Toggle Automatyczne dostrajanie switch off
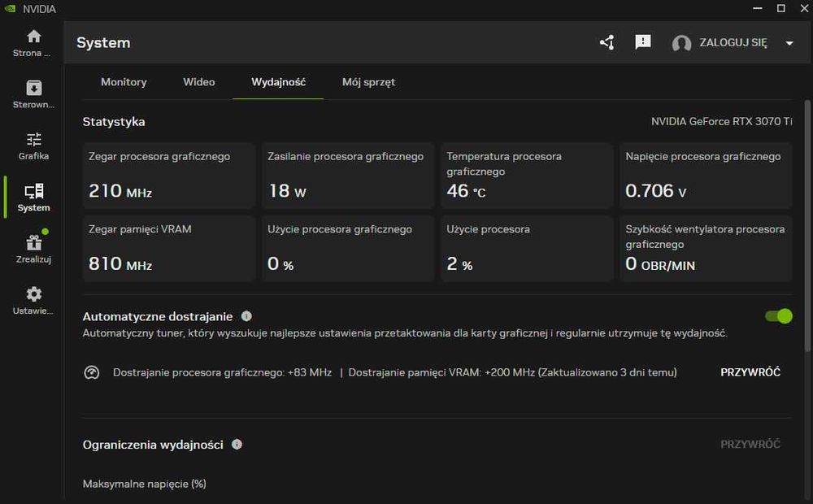813x504 pixels. click(778, 316)
